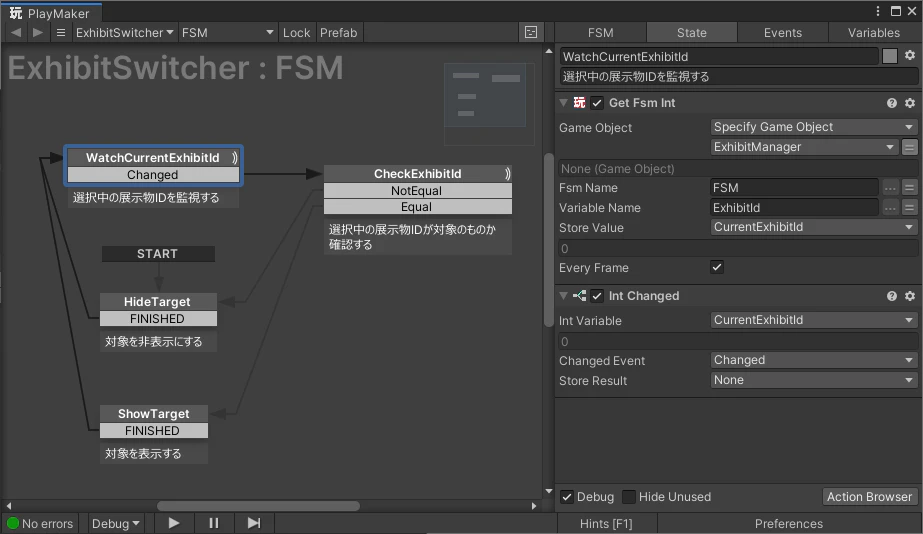Open the ExhibitManager object dropdown
The height and width of the screenshot is (534, 923).
(804, 147)
